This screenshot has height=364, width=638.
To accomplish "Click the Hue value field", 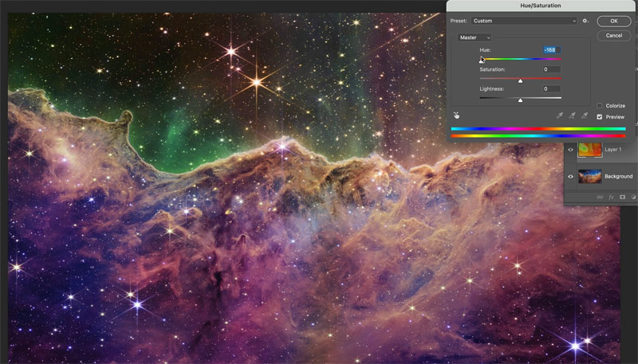I will pos(552,50).
